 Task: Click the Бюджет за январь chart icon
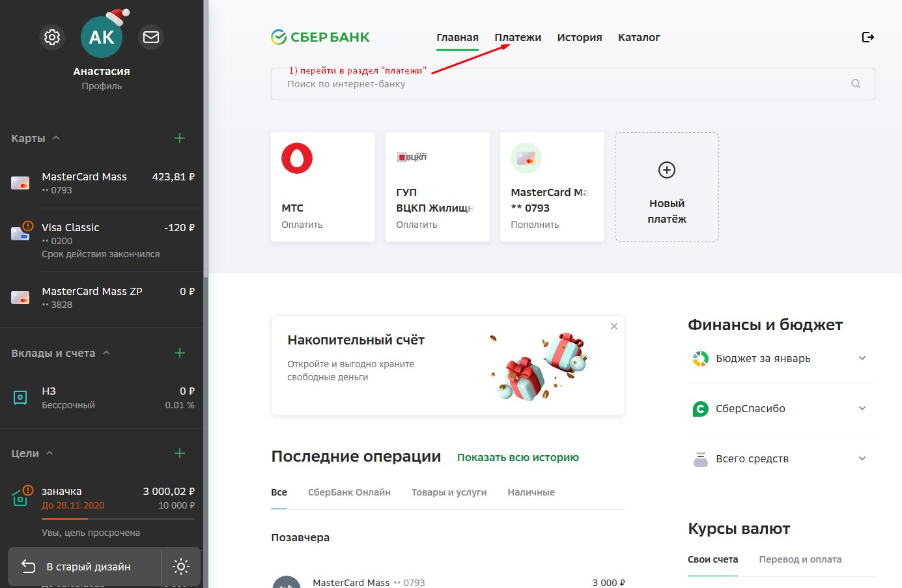point(700,359)
